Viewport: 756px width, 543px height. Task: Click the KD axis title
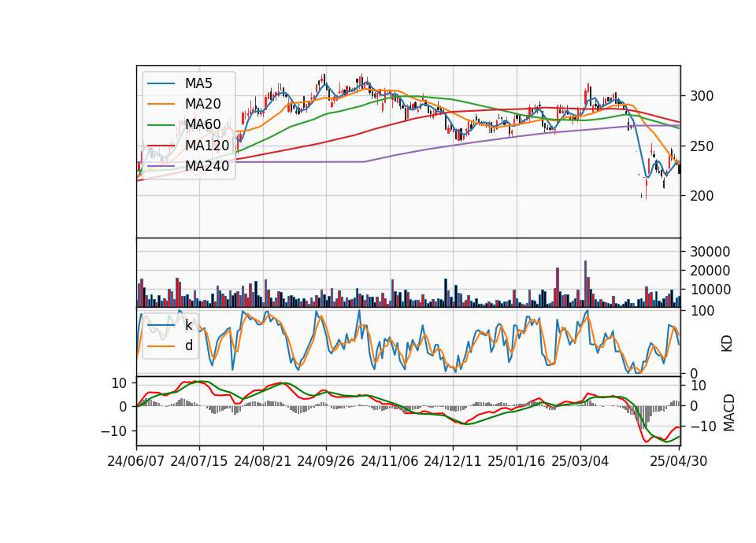click(727, 344)
